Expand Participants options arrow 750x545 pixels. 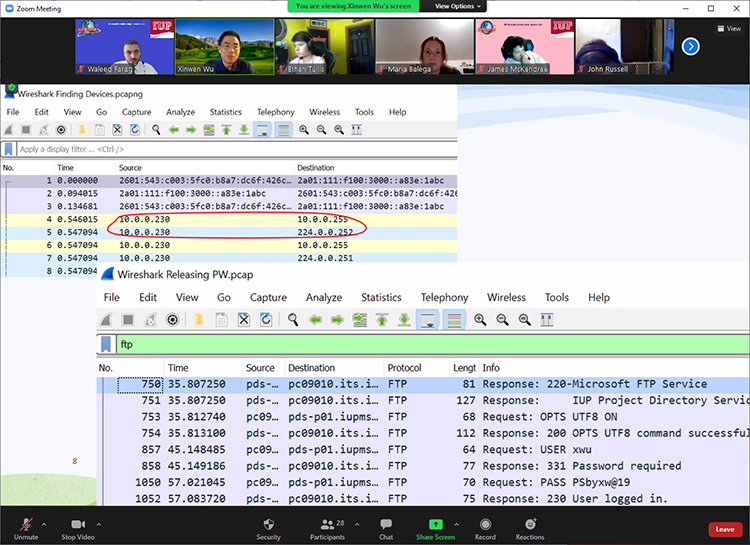(357, 524)
